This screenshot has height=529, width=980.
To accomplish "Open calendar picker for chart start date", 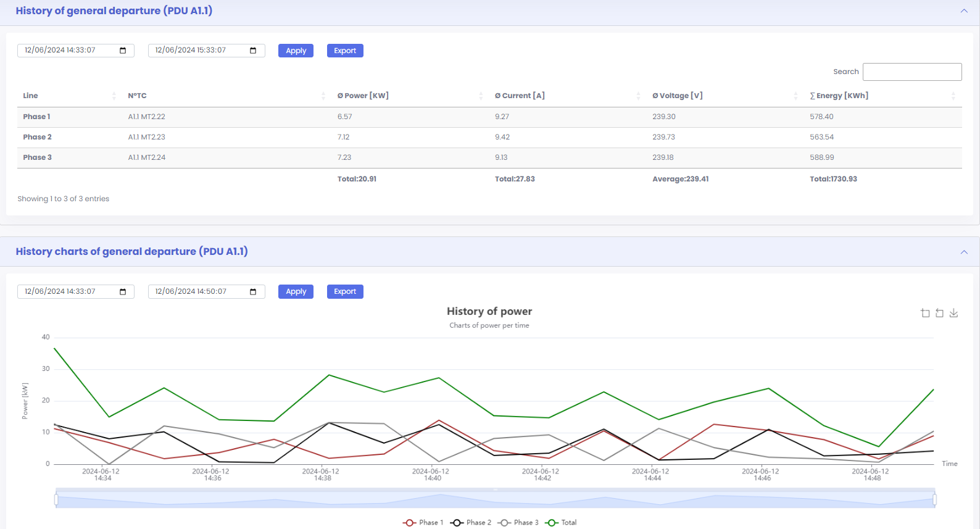I will tap(123, 291).
